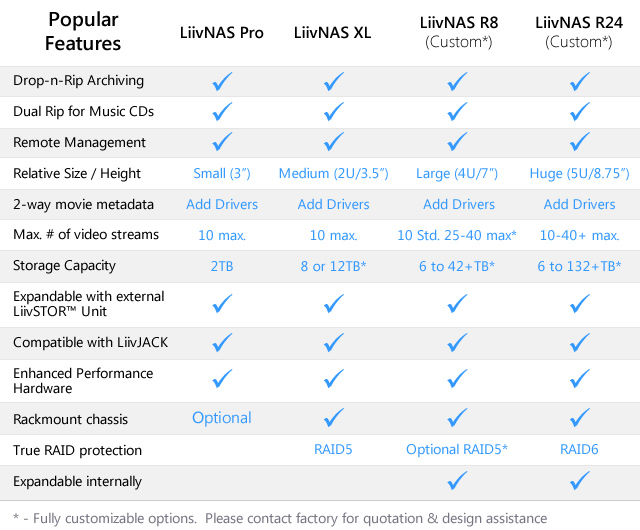Click the RAID6 text for LiivNAS R24
Viewport: 640px width, 530px height.
click(x=579, y=450)
